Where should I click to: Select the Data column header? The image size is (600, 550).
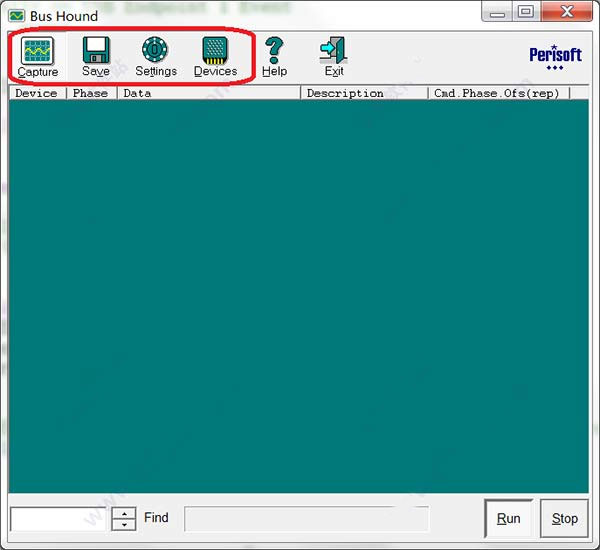click(209, 93)
